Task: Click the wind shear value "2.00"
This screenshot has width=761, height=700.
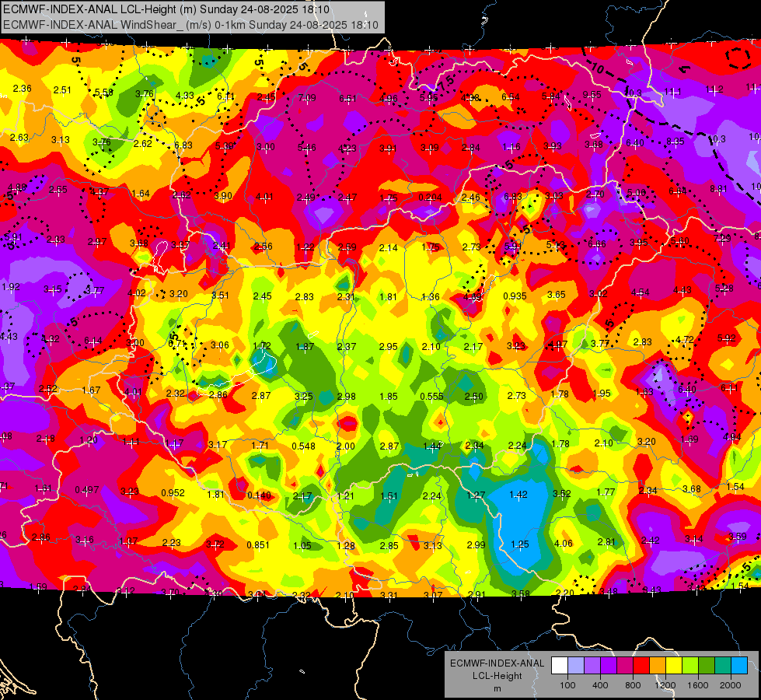Action: click(346, 446)
